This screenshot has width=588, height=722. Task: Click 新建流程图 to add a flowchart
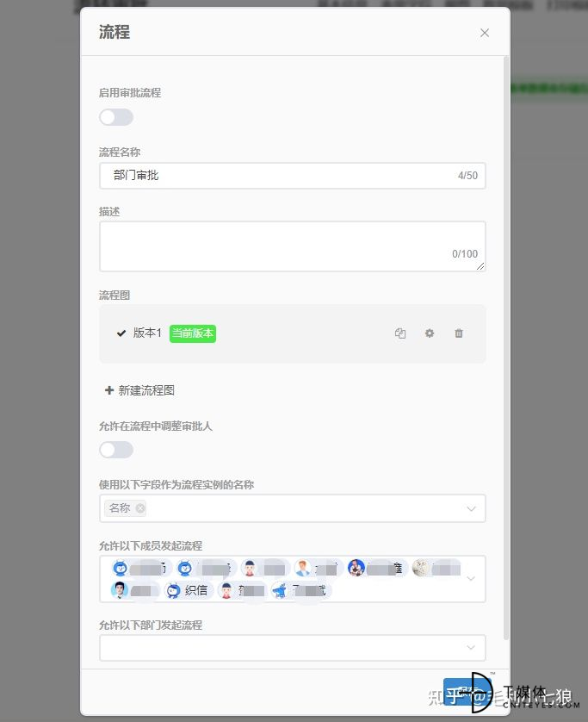point(139,390)
